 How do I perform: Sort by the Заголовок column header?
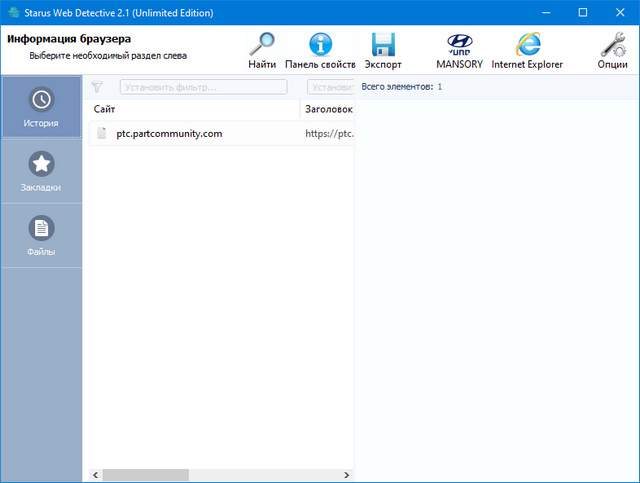[328, 109]
